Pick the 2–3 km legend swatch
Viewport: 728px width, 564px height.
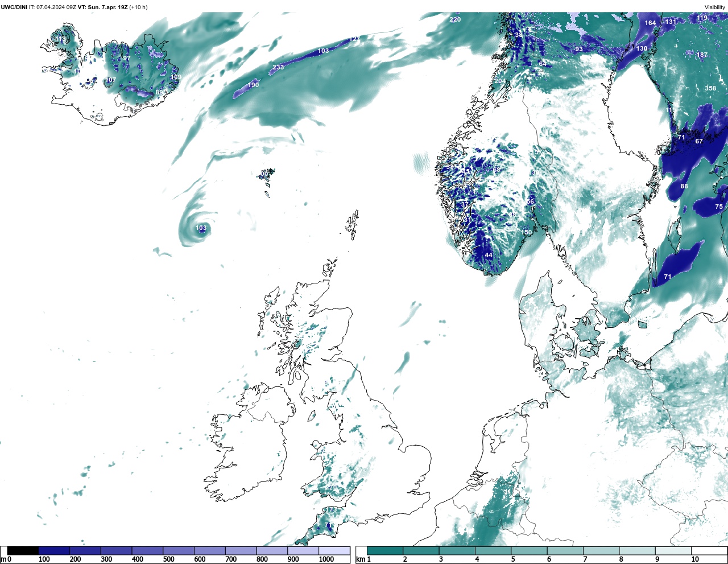pyautogui.click(x=421, y=550)
